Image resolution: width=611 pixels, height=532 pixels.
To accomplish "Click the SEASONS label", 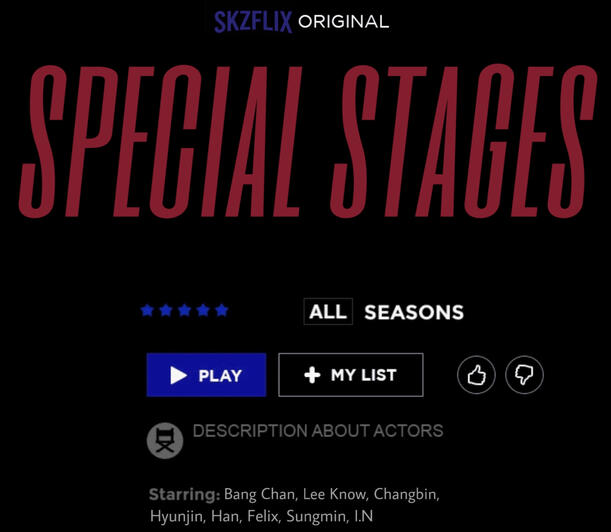I will (414, 313).
